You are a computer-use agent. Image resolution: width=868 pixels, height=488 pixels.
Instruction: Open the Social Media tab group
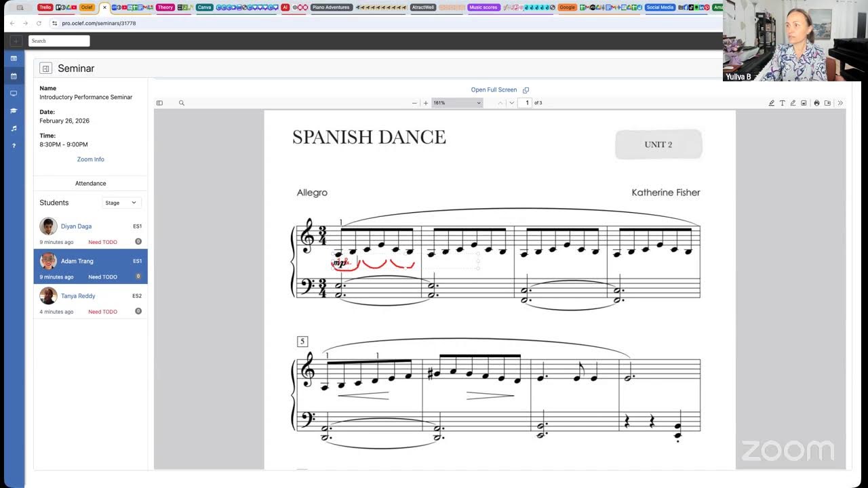(x=660, y=7)
